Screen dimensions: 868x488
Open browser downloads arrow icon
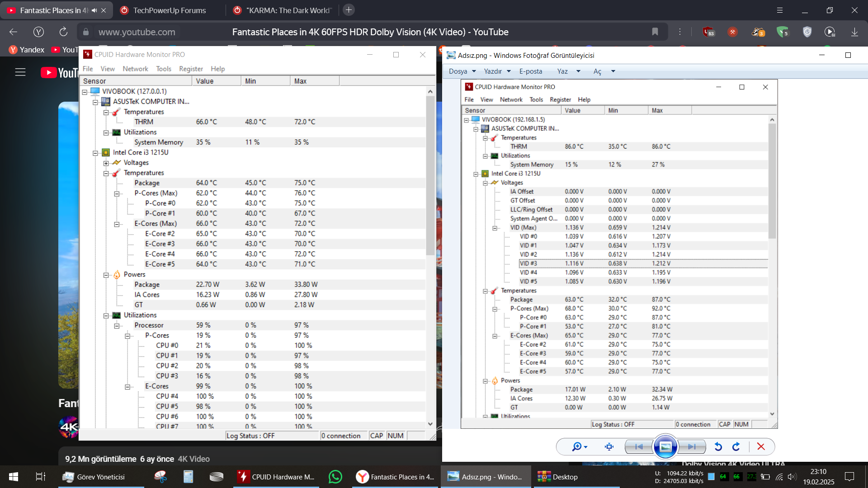coord(854,32)
